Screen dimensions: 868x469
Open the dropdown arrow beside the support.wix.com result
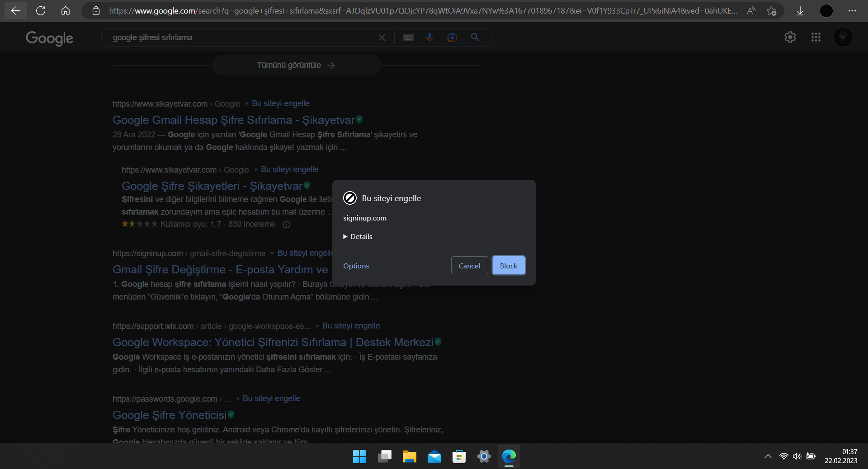pyautogui.click(x=317, y=326)
